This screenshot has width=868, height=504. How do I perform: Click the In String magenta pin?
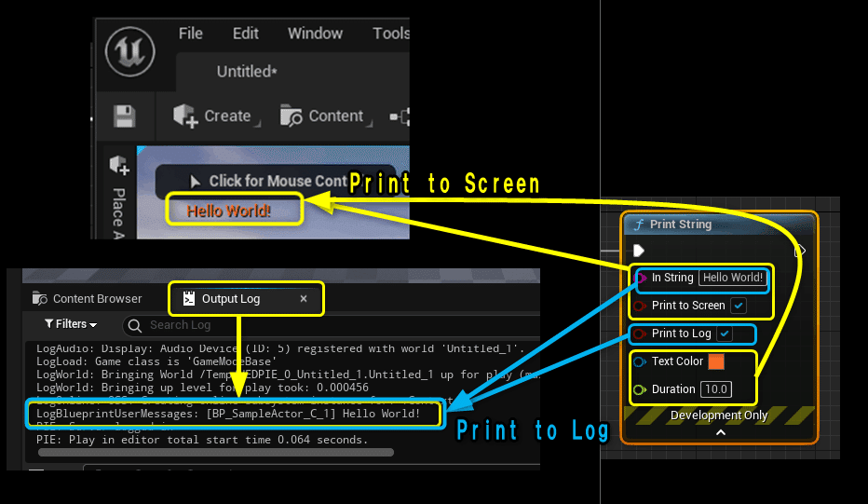(x=641, y=278)
